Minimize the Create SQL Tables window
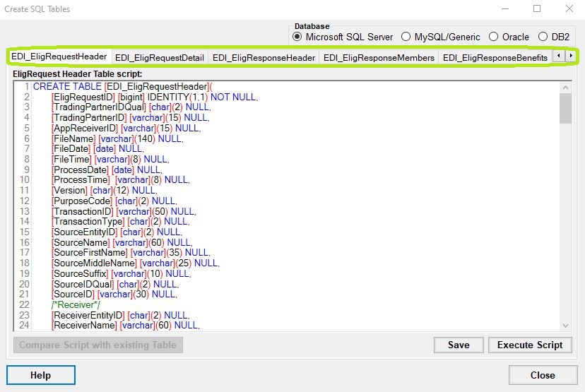Screen dimensions: 585x392 point(505,8)
